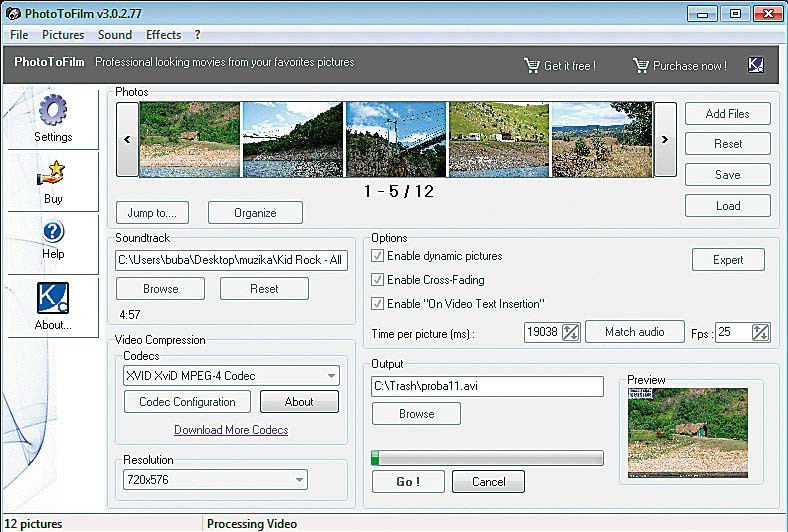
Task: Select the first photo thumbnail with small hut
Action: (x=190, y=139)
